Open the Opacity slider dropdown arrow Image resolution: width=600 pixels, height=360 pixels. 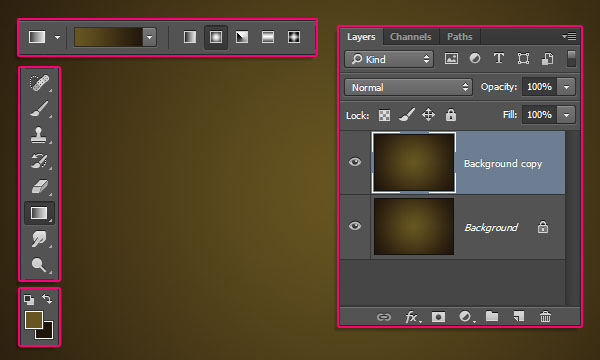pyautogui.click(x=566, y=87)
